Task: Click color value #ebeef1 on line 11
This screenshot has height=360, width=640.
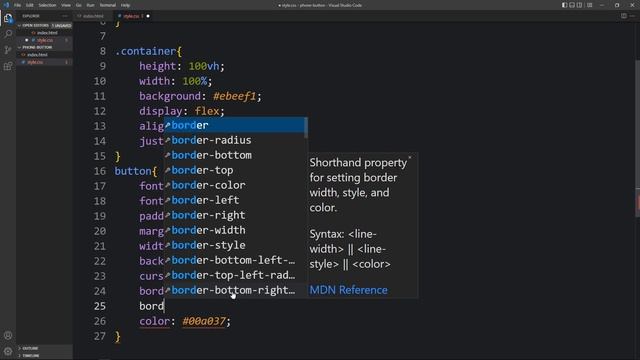Action: point(234,96)
